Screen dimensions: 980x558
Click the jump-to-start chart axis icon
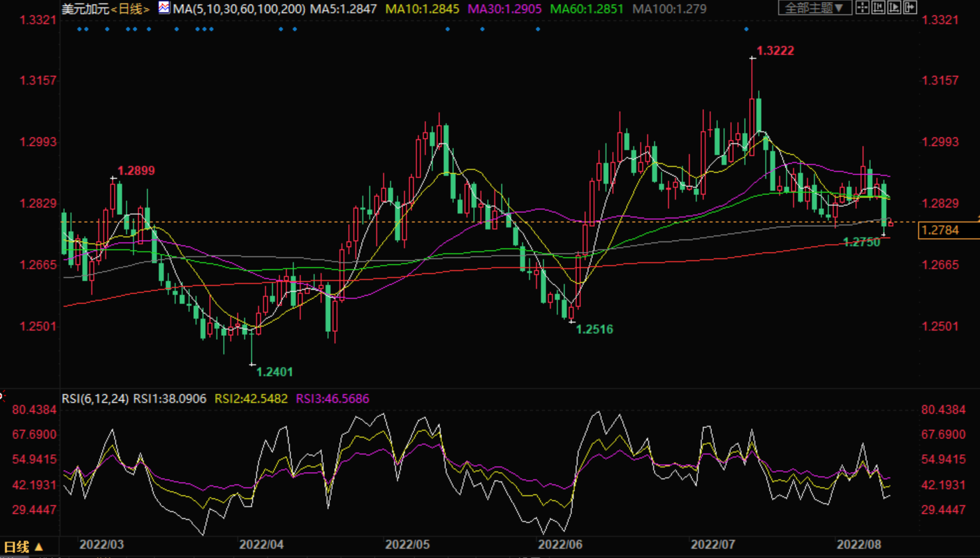click(878, 8)
